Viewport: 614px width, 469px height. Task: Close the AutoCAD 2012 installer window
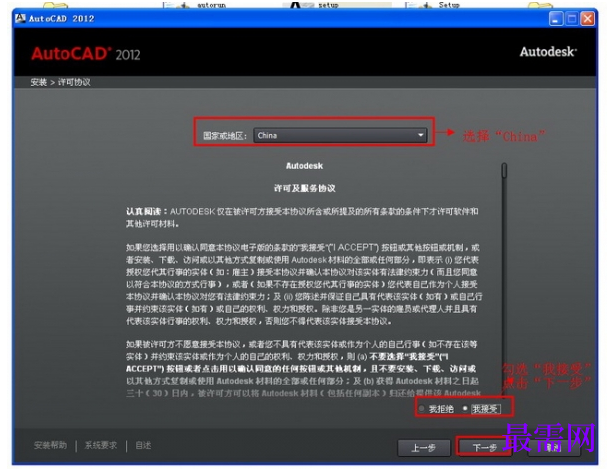click(588, 18)
